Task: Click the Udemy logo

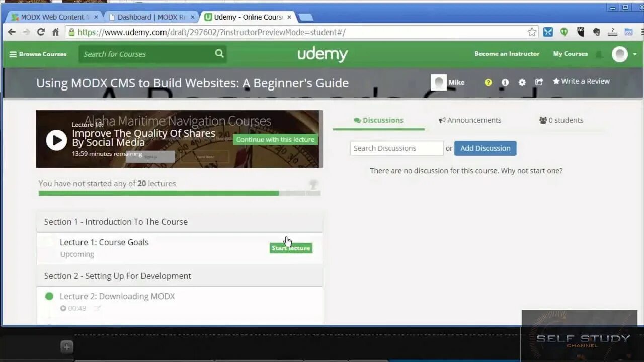Action: [x=323, y=54]
